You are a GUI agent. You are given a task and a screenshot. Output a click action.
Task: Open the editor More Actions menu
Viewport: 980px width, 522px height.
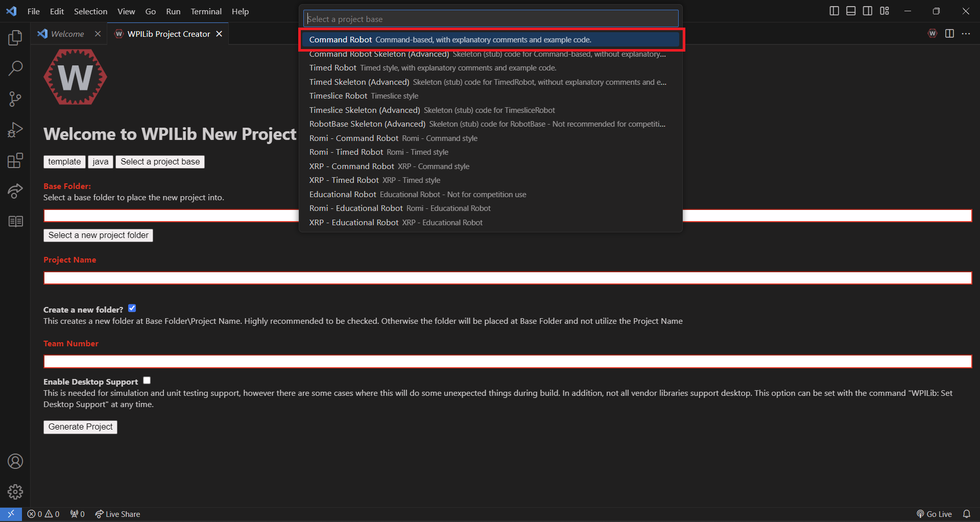[x=966, y=34]
